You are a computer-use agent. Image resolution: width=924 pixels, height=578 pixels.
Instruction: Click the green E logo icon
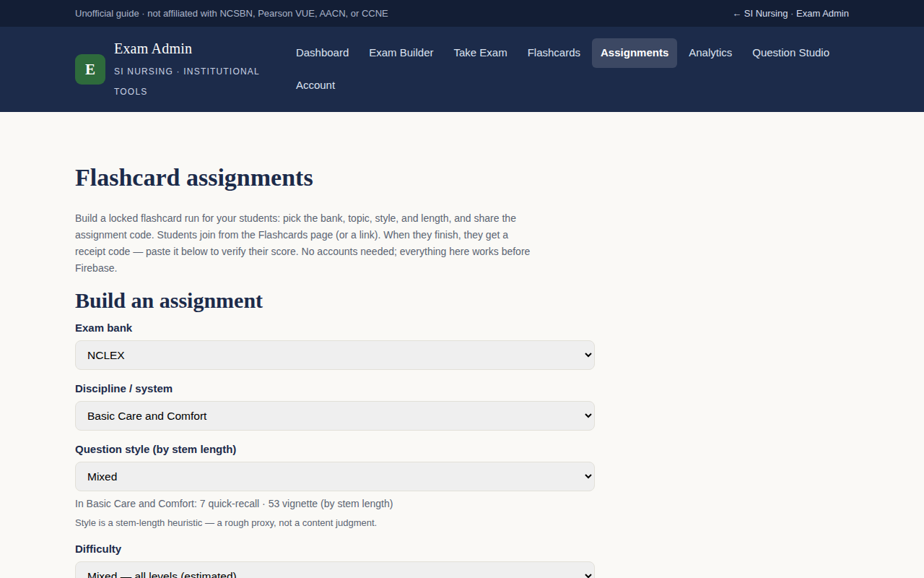(90, 69)
